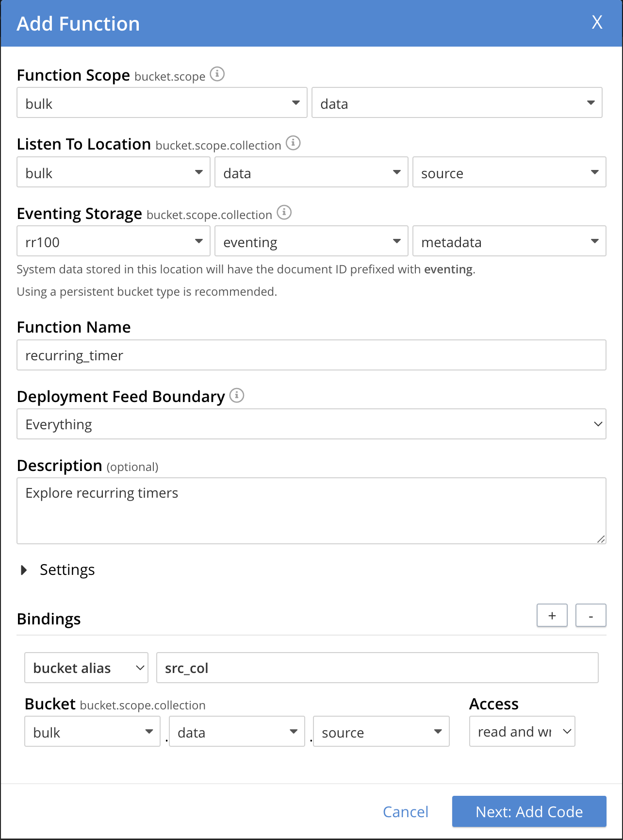Open the 'bucket alias' binding type dropdown

pos(86,668)
